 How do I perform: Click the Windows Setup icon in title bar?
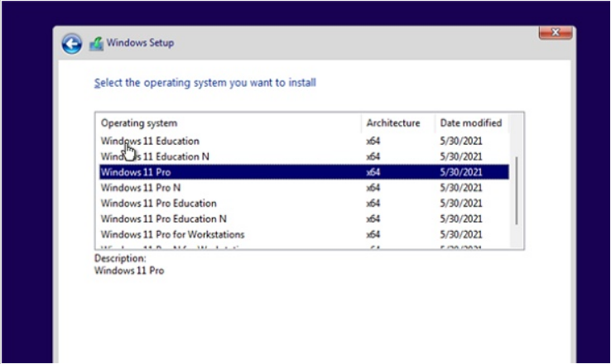[96, 44]
